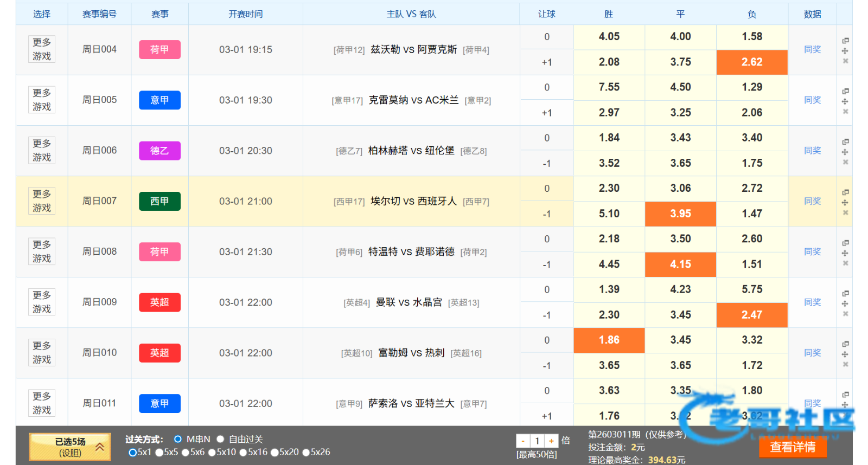This screenshot has width=868, height=465.
Task: Click the 开赛时间 column header
Action: coord(245,14)
